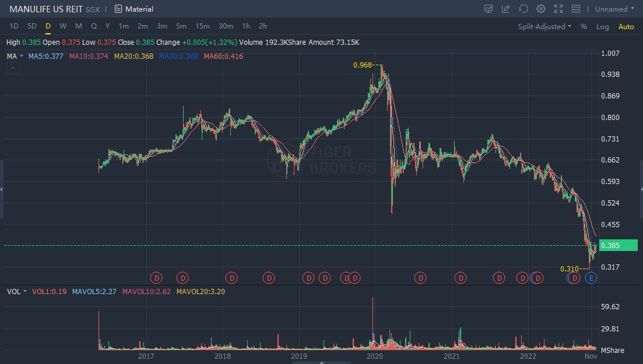643x364 pixels.
Task: Click the Material document icon
Action: point(118,9)
